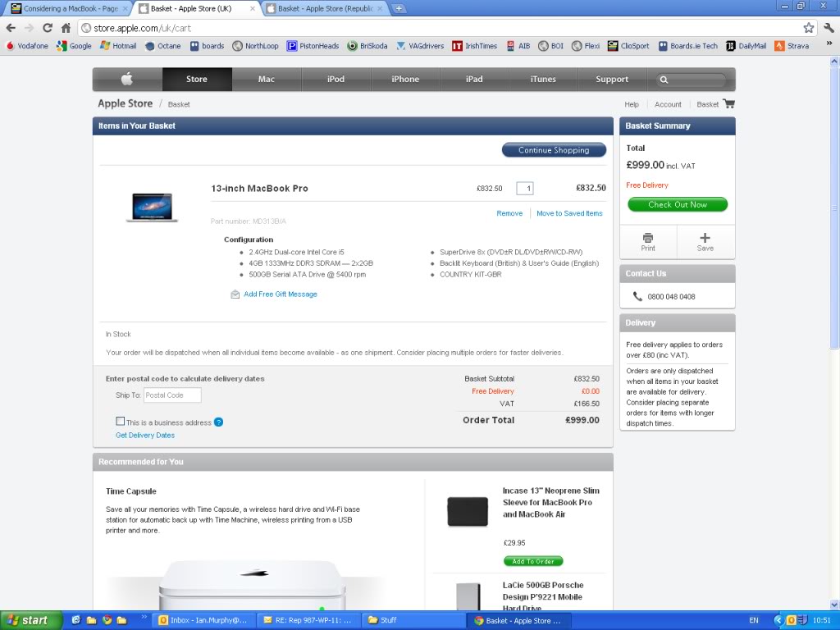Click the business address help question icon

[x=218, y=422]
